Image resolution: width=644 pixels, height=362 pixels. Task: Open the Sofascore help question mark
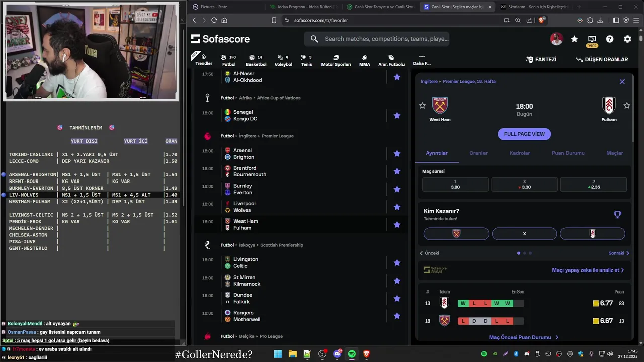tap(610, 39)
